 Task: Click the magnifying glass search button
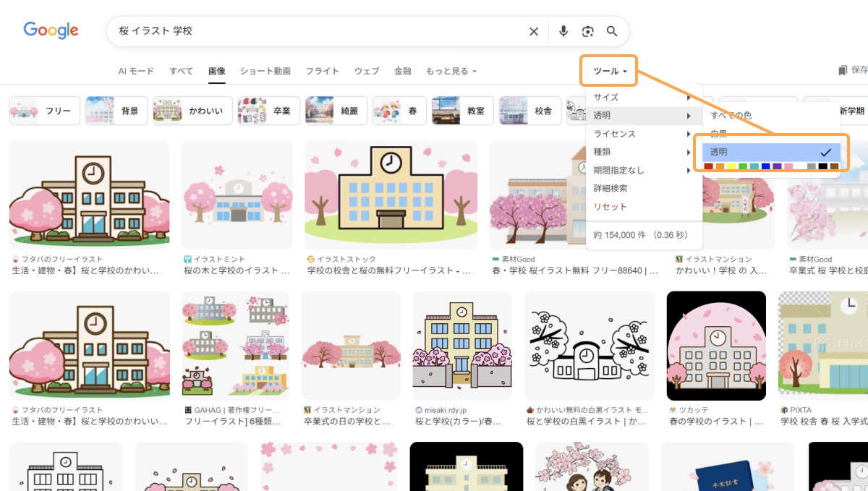(x=612, y=31)
